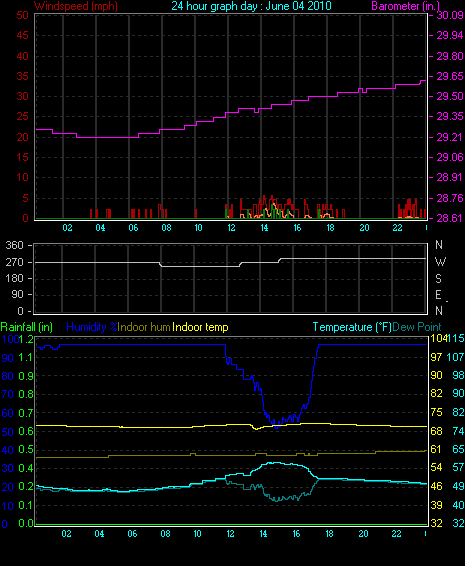Click hour label 04 under the windspeed graph
This screenshot has width=465, height=566.
[x=100, y=228]
